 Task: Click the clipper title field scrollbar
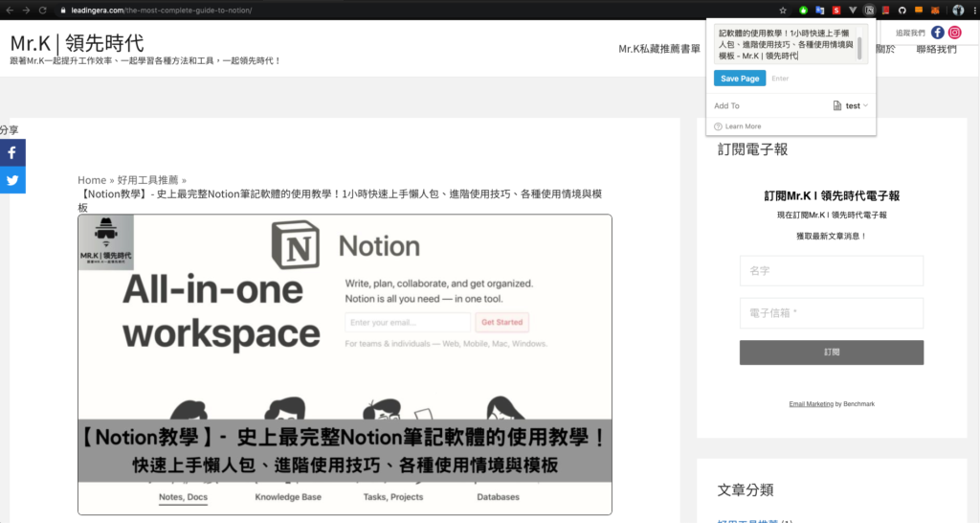860,48
